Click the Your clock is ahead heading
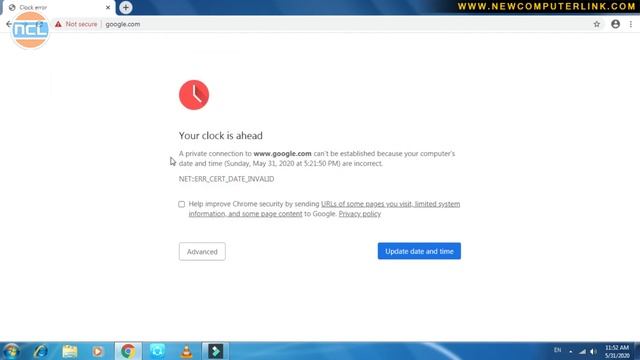 [220, 136]
